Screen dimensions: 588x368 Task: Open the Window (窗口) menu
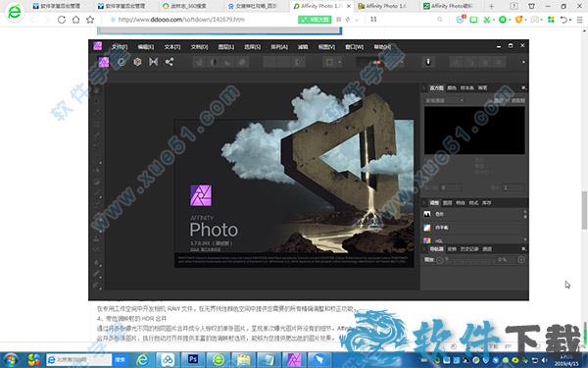354,47
